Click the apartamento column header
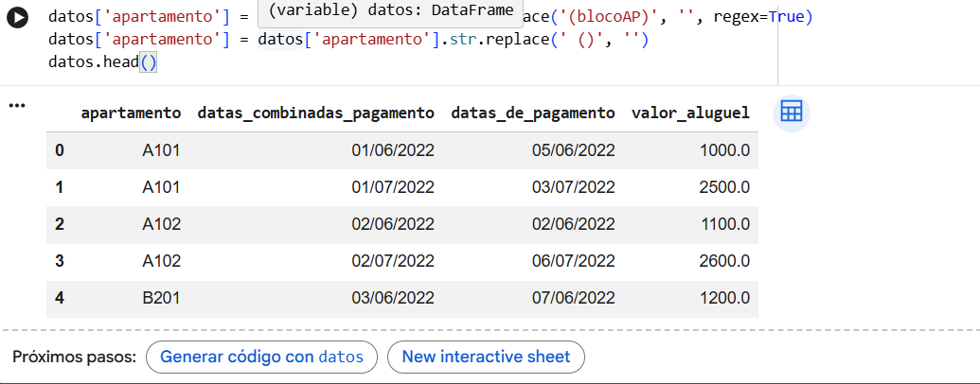This screenshot has width=980, height=384. tap(131, 113)
